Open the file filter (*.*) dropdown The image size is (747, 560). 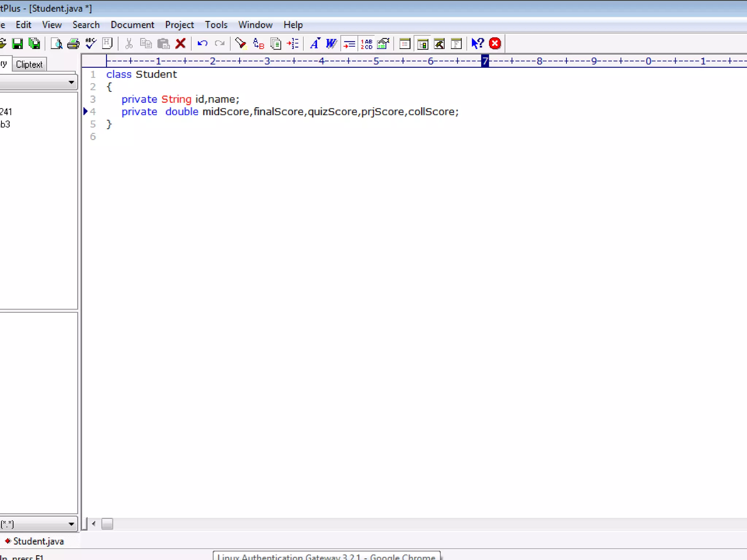(71, 524)
